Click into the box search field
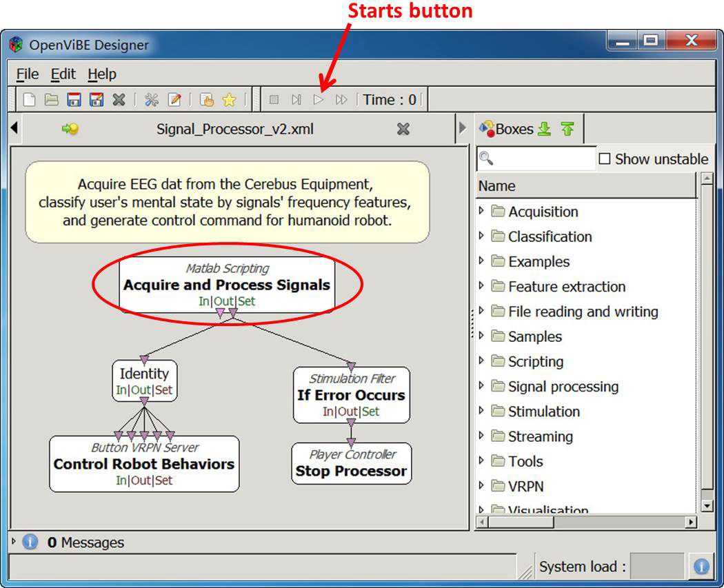Screen dimensions: 724x588 [536, 159]
